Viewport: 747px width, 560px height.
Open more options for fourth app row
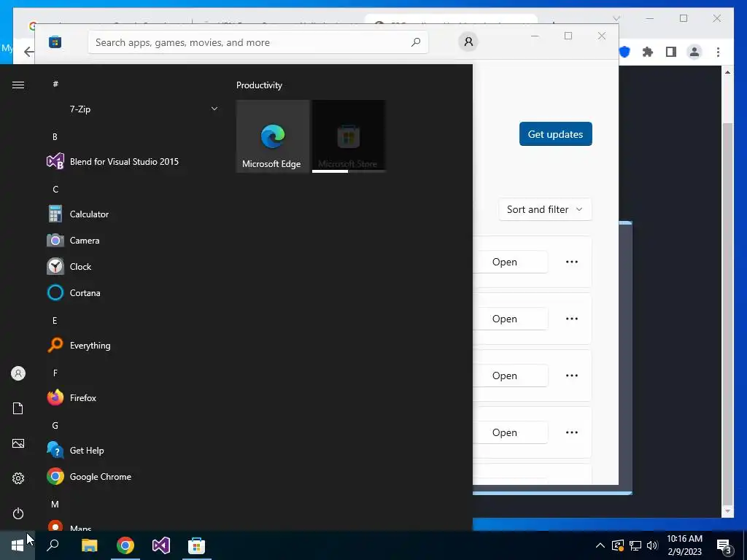[572, 432]
